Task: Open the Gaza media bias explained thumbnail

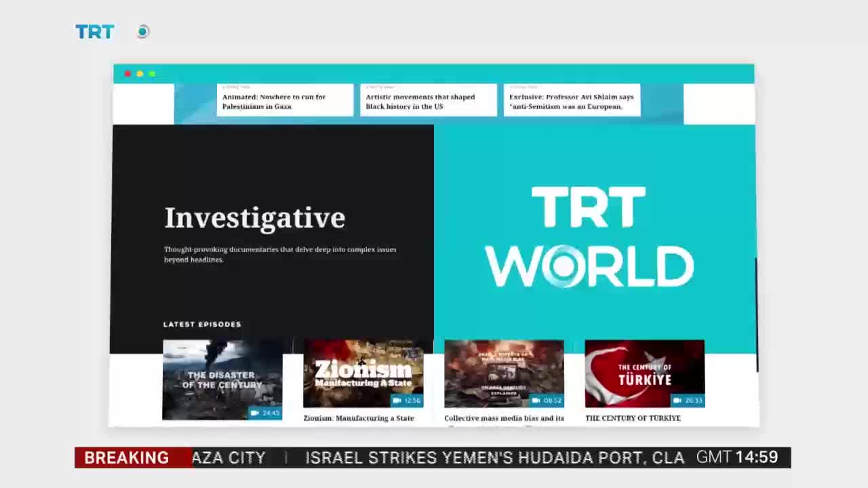Action: [x=504, y=373]
